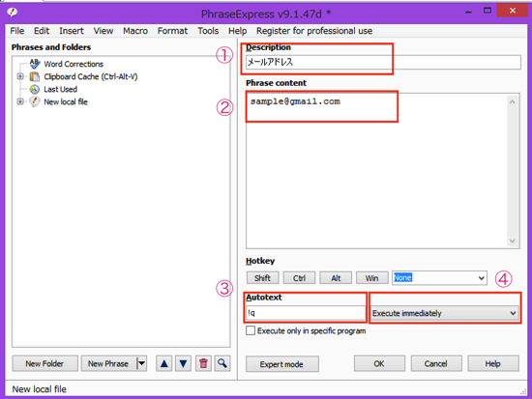Toggle the Win hotkey modifier

(x=371, y=278)
